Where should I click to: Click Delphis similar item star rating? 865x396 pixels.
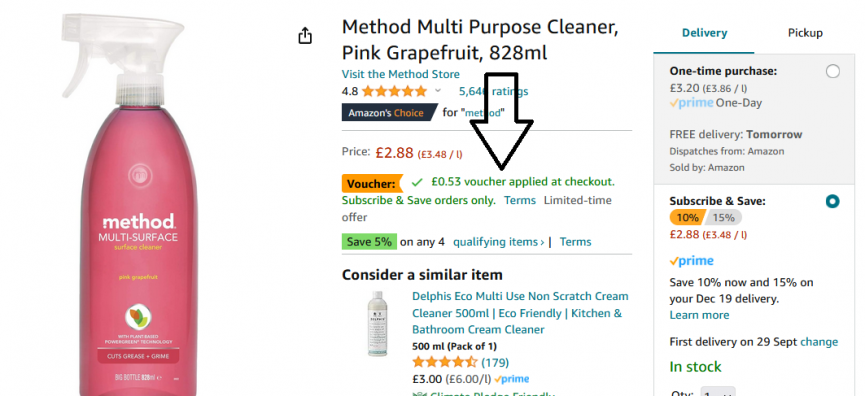tap(445, 362)
